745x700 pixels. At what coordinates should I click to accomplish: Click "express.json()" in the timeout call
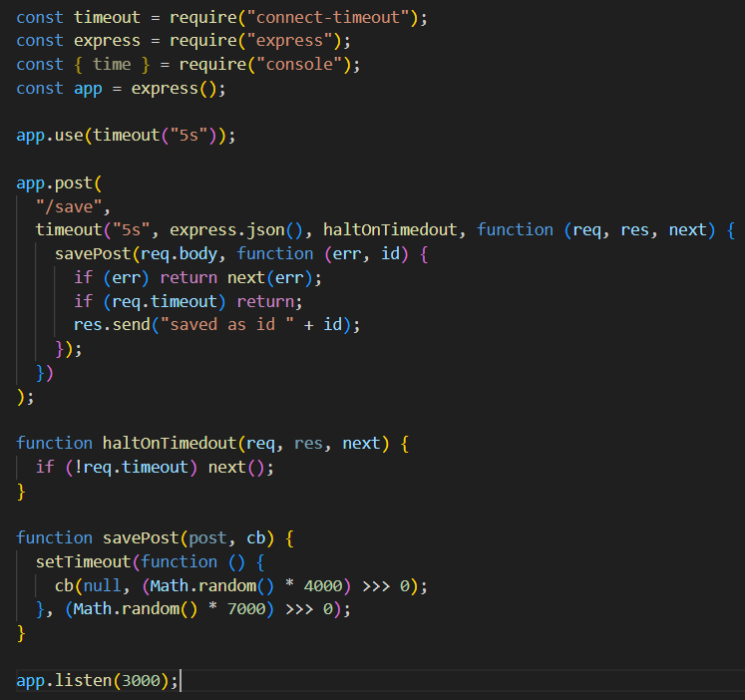pyautogui.click(x=236, y=230)
